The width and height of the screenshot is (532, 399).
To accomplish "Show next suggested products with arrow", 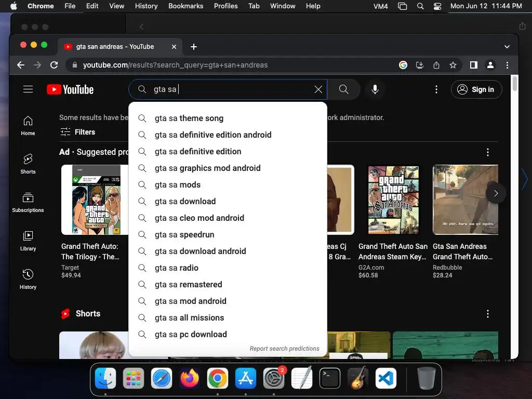I will point(496,193).
